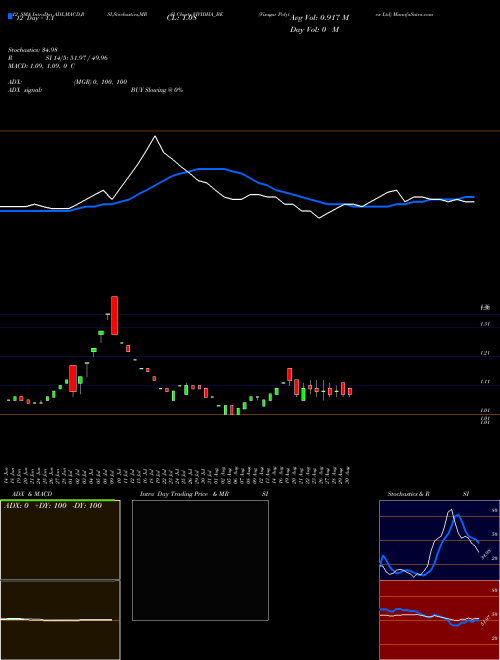Click the 'MACD: 1.09, 1.09, 0 C' line

click(x=41, y=66)
